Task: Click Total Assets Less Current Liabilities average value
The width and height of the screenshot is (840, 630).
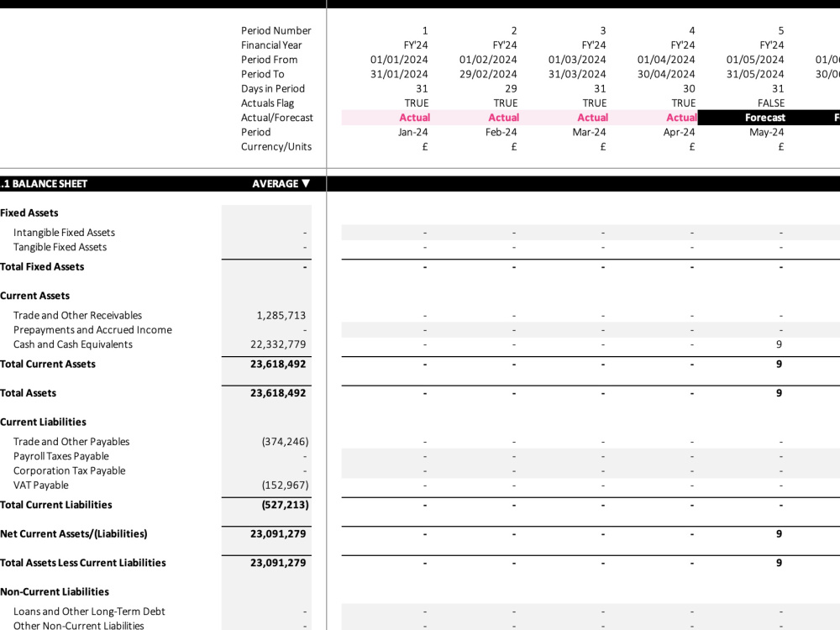Action: tap(278, 563)
